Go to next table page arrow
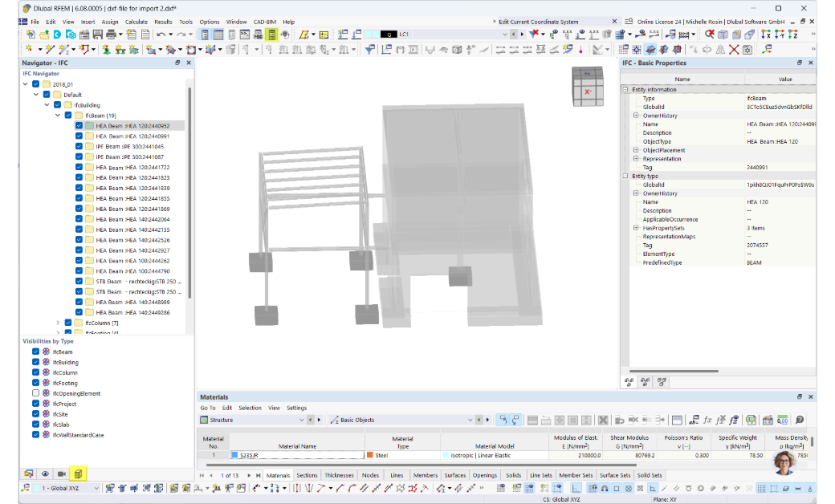This screenshot has height=504, width=835. [249, 475]
